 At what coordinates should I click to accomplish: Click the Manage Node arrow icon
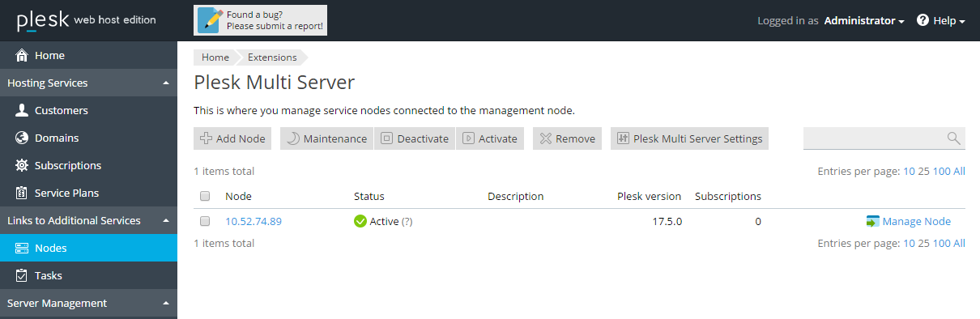tap(872, 221)
